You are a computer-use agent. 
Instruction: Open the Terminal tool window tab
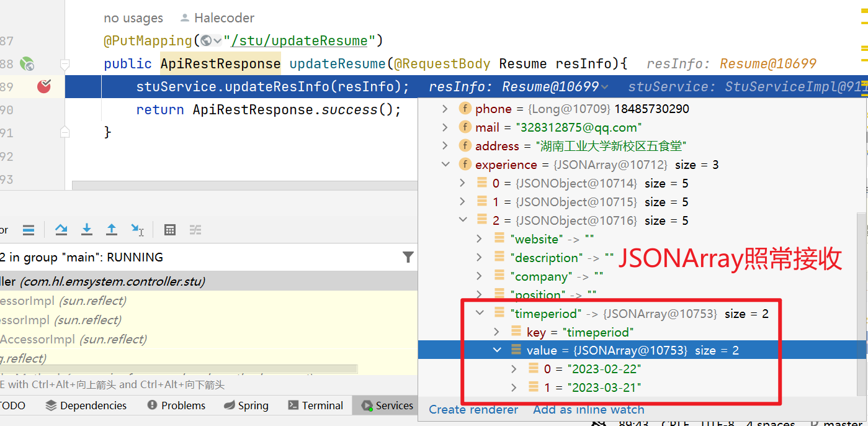(315, 406)
